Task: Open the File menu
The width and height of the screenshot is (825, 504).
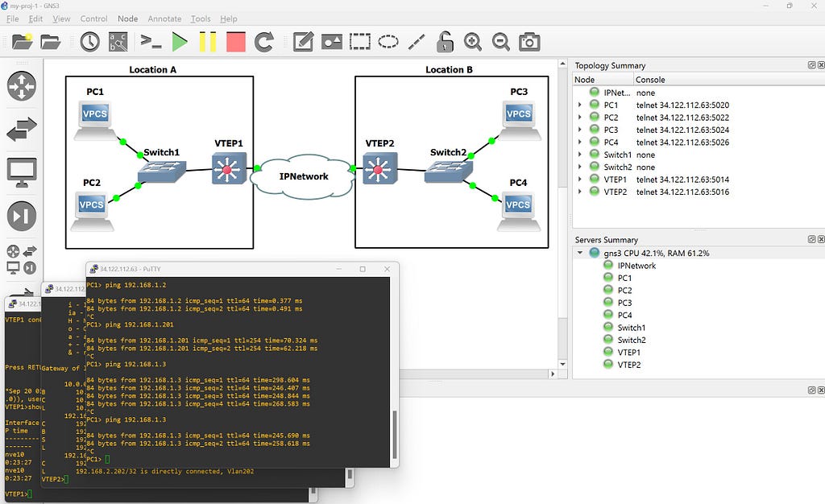Action: click(13, 19)
